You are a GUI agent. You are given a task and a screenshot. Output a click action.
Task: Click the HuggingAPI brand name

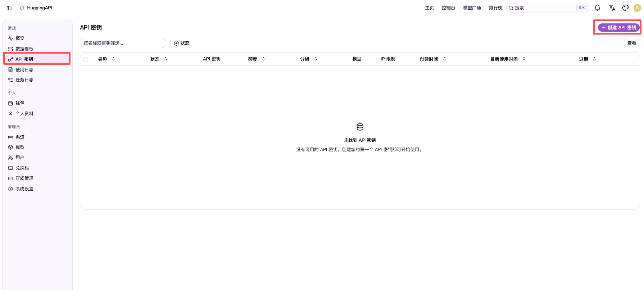pos(40,8)
